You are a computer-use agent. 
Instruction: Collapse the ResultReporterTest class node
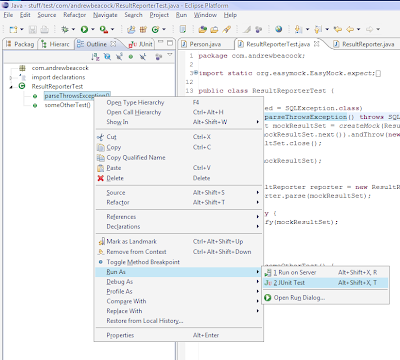click(11, 87)
